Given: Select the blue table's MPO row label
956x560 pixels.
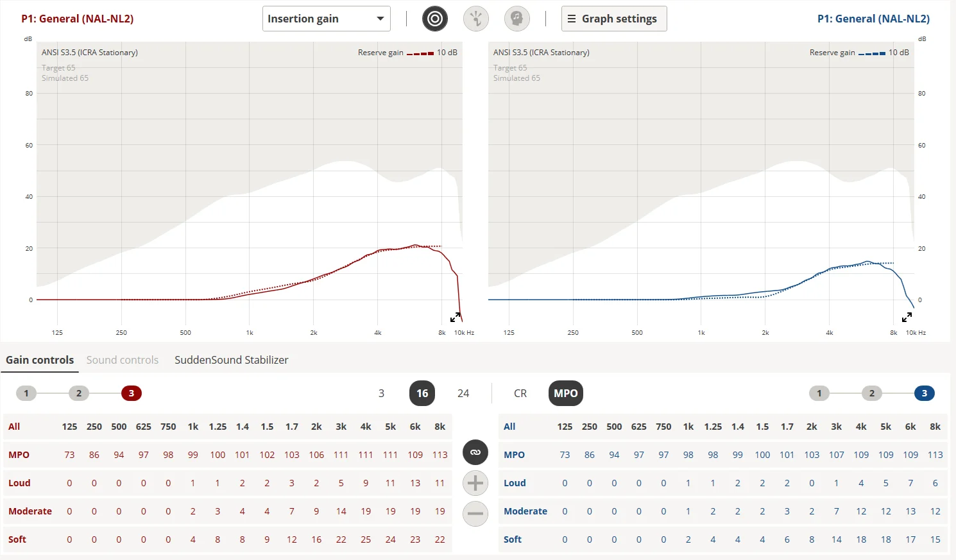Looking at the screenshot, I should click(515, 455).
